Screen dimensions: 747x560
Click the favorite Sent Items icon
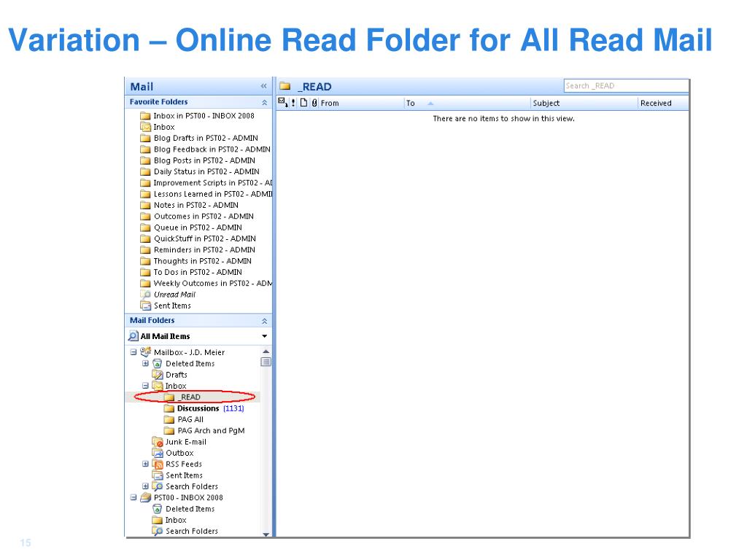(x=145, y=306)
